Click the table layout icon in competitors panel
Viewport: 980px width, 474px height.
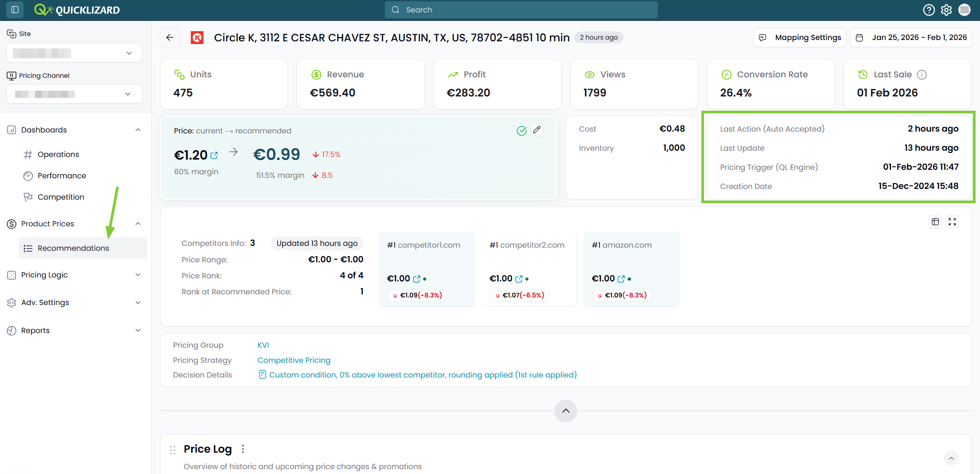tap(936, 221)
